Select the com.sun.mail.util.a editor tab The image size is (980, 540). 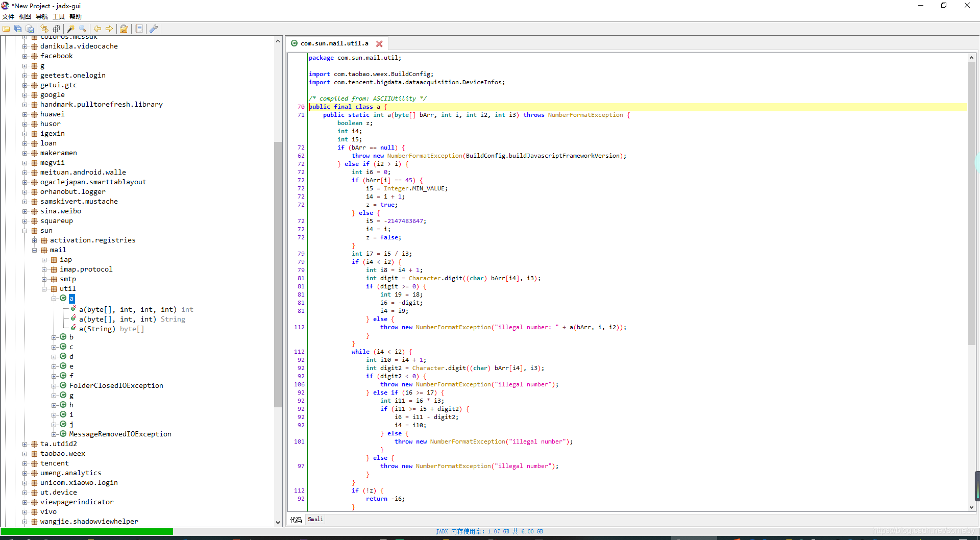(334, 44)
